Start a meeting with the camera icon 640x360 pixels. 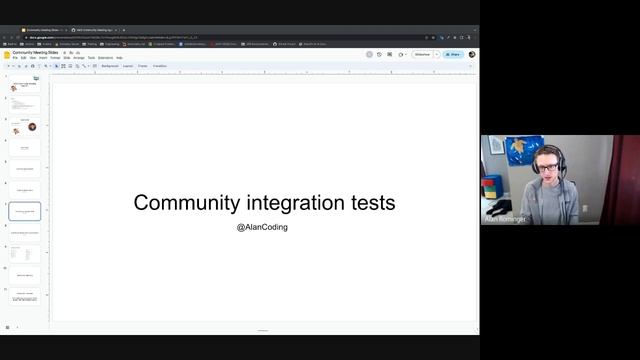[x=401, y=54]
